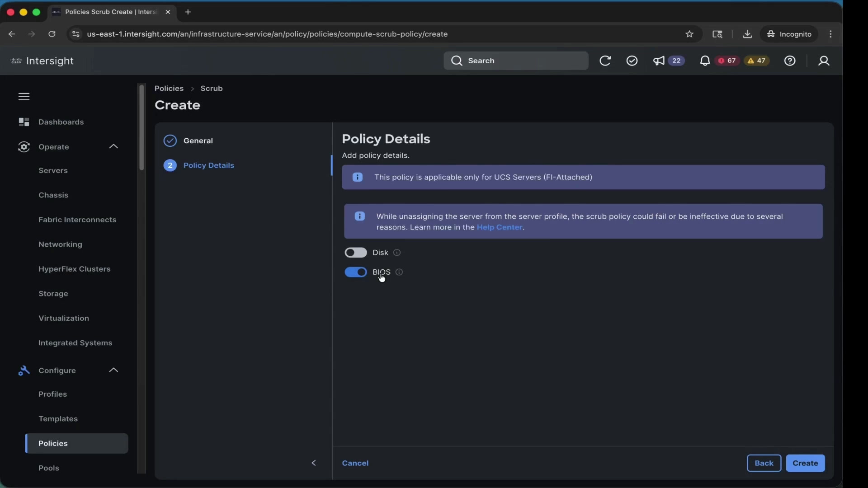Click the Intersight Cisco logo

pos(42,61)
